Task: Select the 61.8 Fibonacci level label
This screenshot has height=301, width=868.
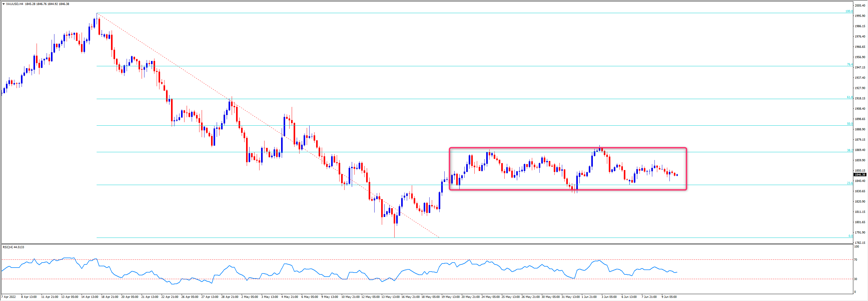Action: pyautogui.click(x=850, y=97)
